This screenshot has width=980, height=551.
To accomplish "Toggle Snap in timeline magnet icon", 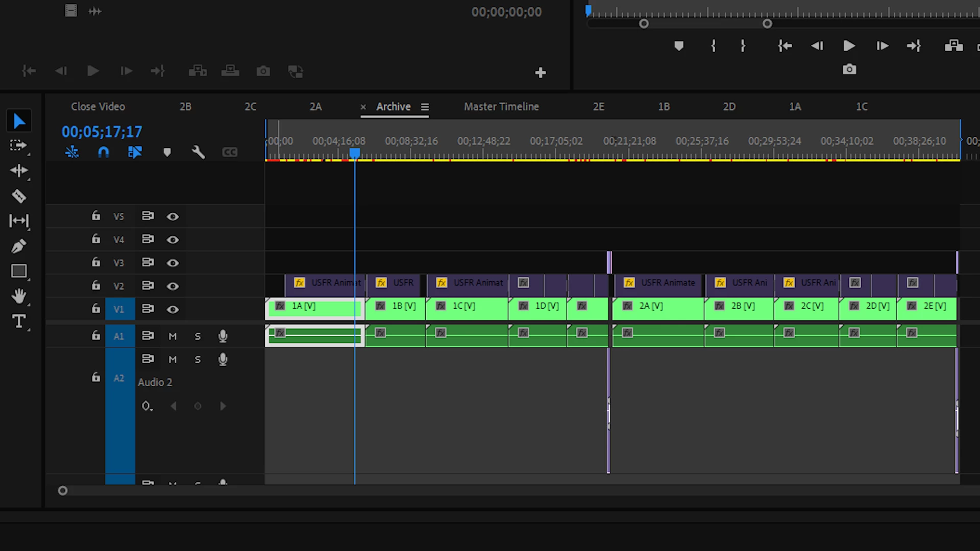I will (104, 152).
